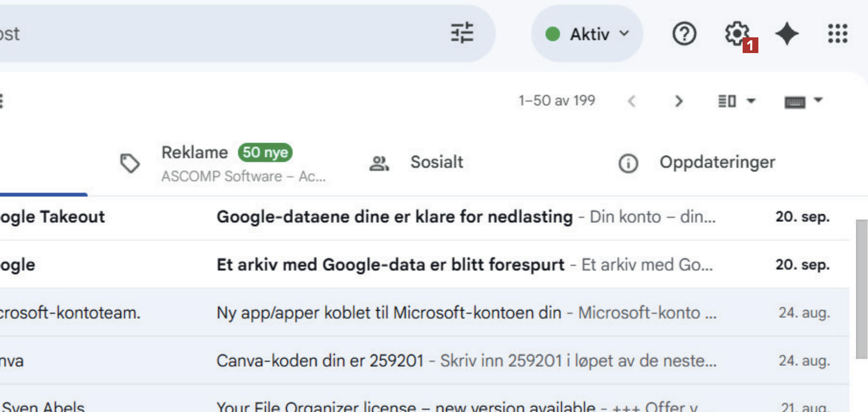Expand the input tools dropdown arrow

pyautogui.click(x=818, y=100)
